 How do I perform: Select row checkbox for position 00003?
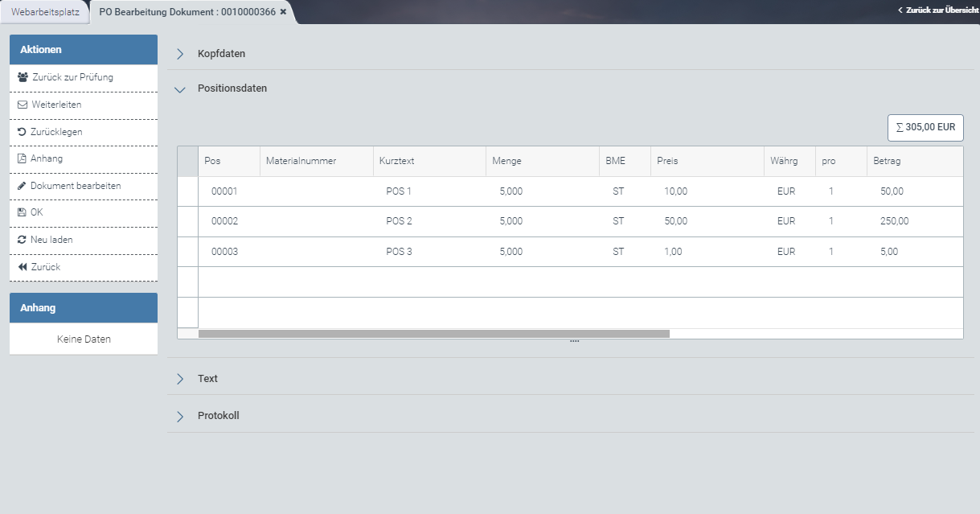(x=187, y=252)
